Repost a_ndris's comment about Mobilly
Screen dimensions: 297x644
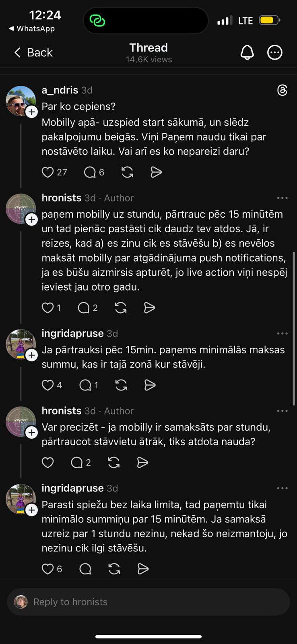(x=127, y=172)
